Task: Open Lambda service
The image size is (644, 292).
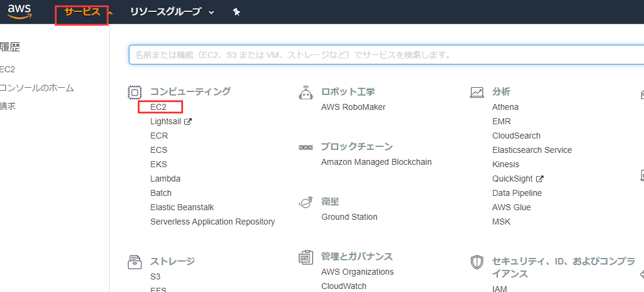Action: [x=165, y=179]
